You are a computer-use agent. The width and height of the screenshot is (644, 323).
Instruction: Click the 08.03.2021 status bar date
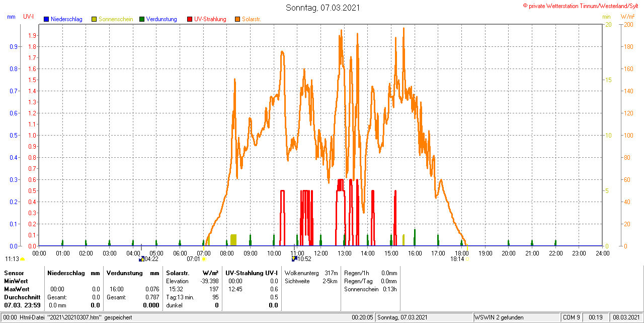click(625, 318)
